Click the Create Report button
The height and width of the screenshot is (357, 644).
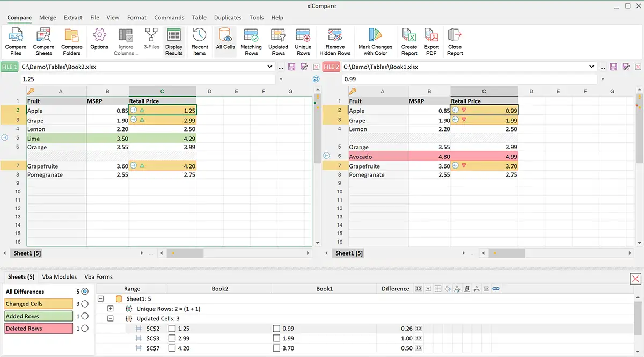click(409, 41)
